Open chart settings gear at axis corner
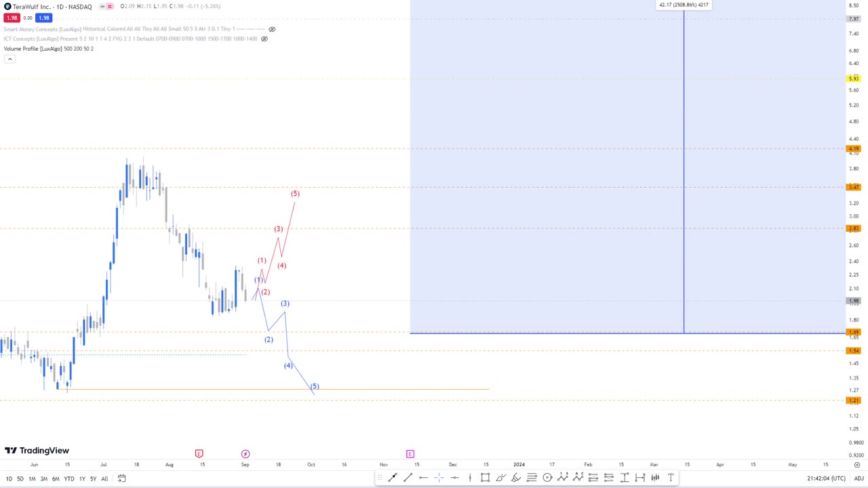The width and height of the screenshot is (868, 488). coord(857,464)
